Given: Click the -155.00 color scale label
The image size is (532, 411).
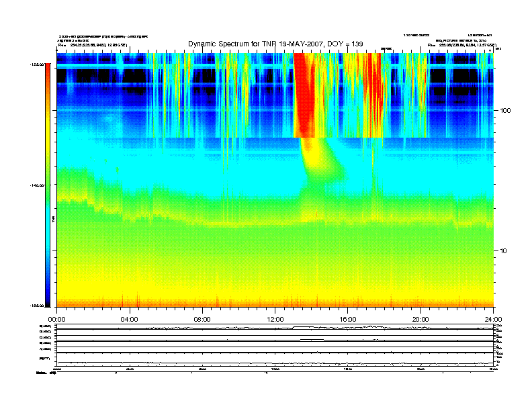Looking at the screenshot, I should click(x=37, y=306).
